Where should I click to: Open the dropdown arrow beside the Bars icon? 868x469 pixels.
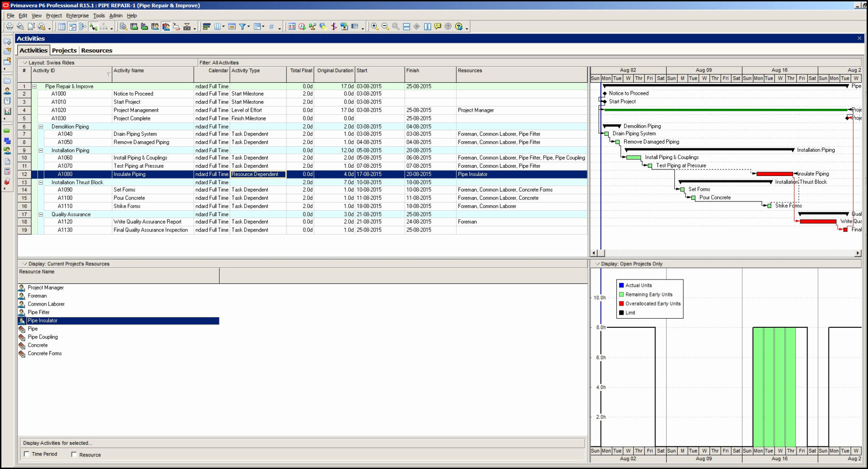(x=223, y=27)
